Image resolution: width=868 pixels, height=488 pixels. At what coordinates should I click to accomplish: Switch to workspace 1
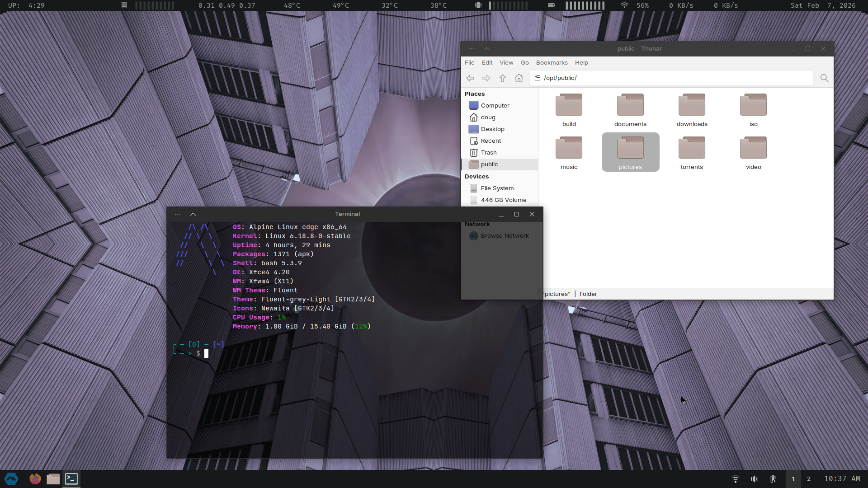point(793,479)
